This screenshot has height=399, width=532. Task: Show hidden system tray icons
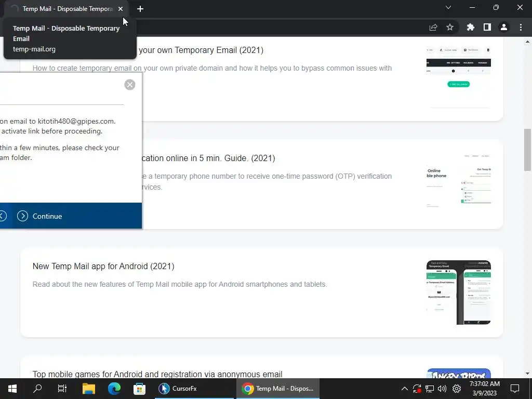click(404, 389)
